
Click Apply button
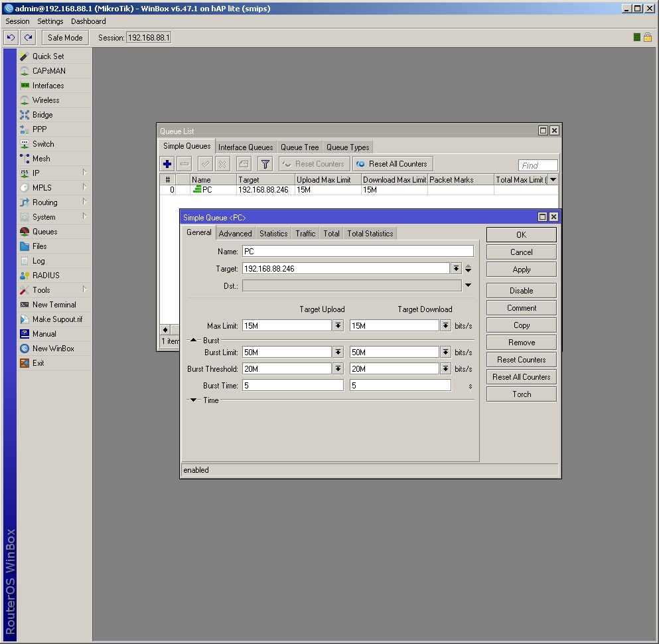tap(522, 270)
